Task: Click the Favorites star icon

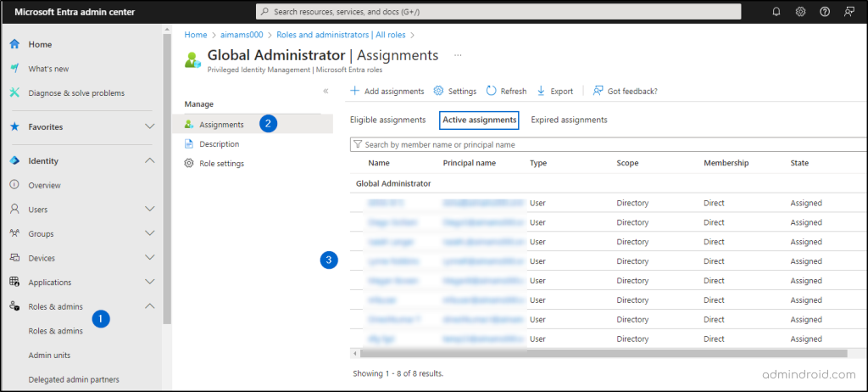Action: pyautogui.click(x=15, y=127)
